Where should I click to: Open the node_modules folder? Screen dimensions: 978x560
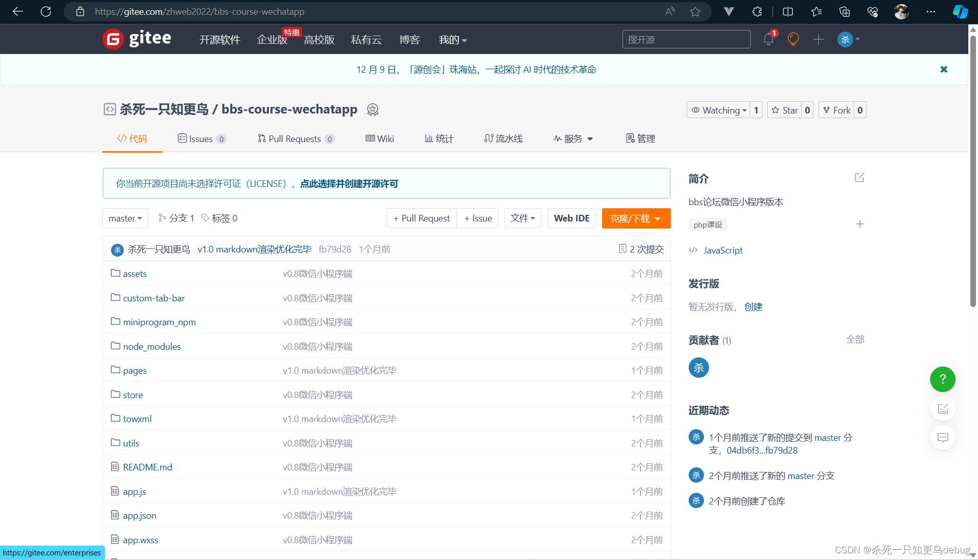[x=152, y=346]
